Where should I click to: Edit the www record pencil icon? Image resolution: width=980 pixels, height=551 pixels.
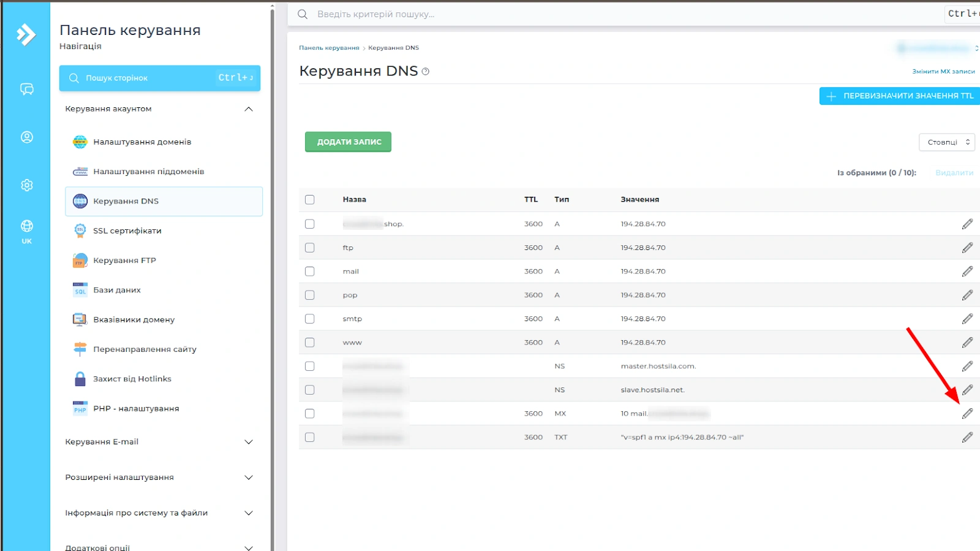pyautogui.click(x=967, y=343)
